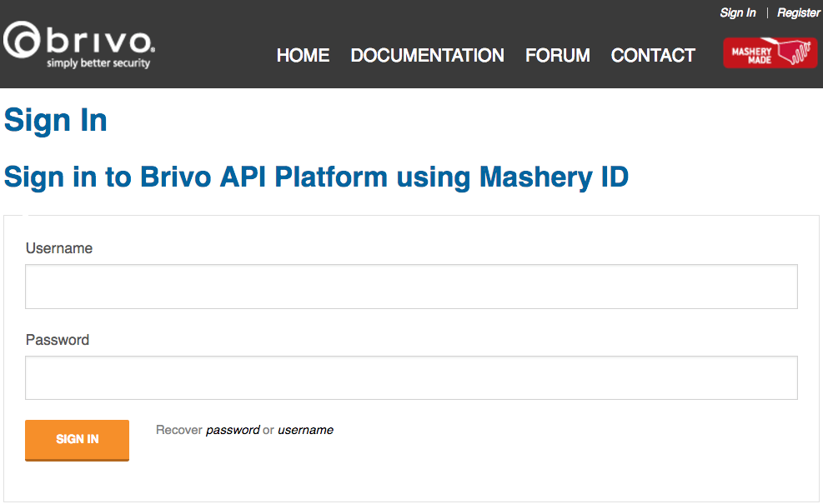This screenshot has width=823, height=504.
Task: Click the 'Recover' text beside the button
Action: [x=178, y=431]
